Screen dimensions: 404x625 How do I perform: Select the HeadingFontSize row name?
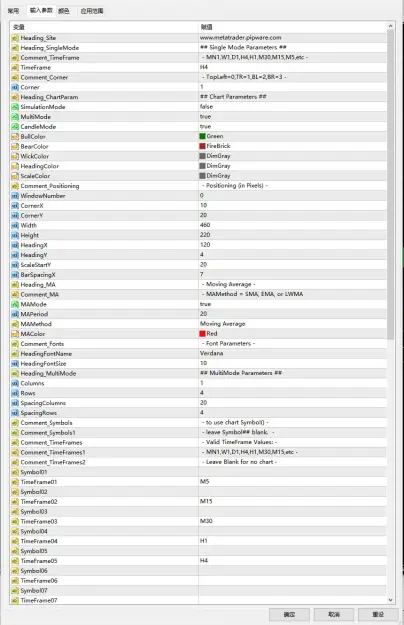pyautogui.click(x=43, y=364)
